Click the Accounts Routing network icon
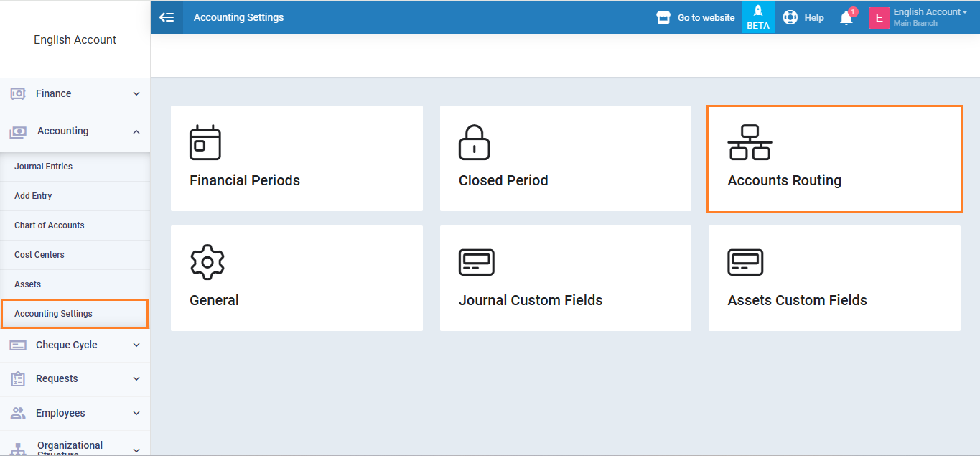Screen dimensions: 980x456 click(x=749, y=142)
